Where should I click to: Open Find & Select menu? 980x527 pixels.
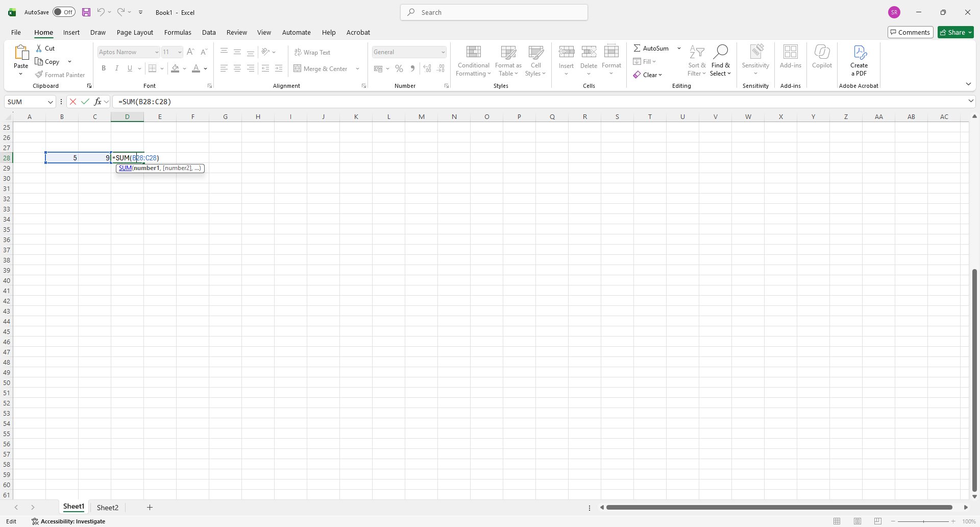click(x=720, y=61)
